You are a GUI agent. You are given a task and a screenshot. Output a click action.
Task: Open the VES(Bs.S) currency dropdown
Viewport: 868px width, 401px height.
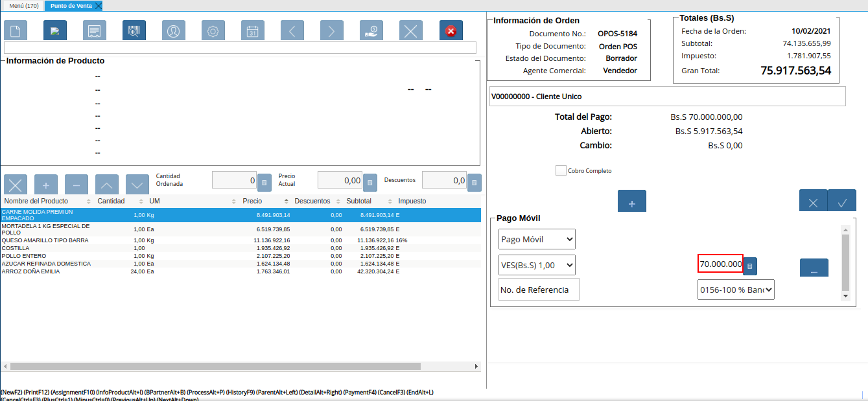(x=537, y=264)
